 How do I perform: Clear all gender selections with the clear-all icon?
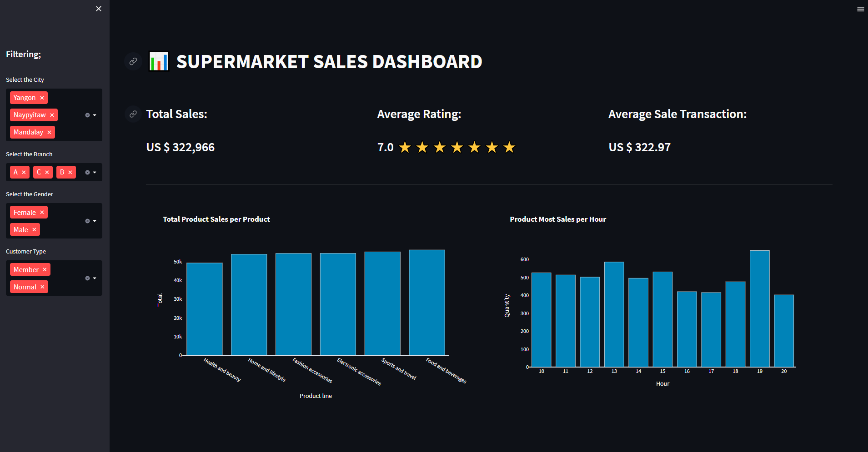(x=88, y=221)
